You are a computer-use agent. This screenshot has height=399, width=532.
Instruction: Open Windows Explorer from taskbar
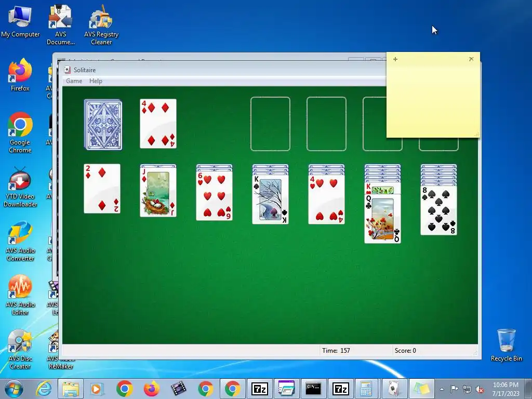pyautogui.click(x=71, y=389)
